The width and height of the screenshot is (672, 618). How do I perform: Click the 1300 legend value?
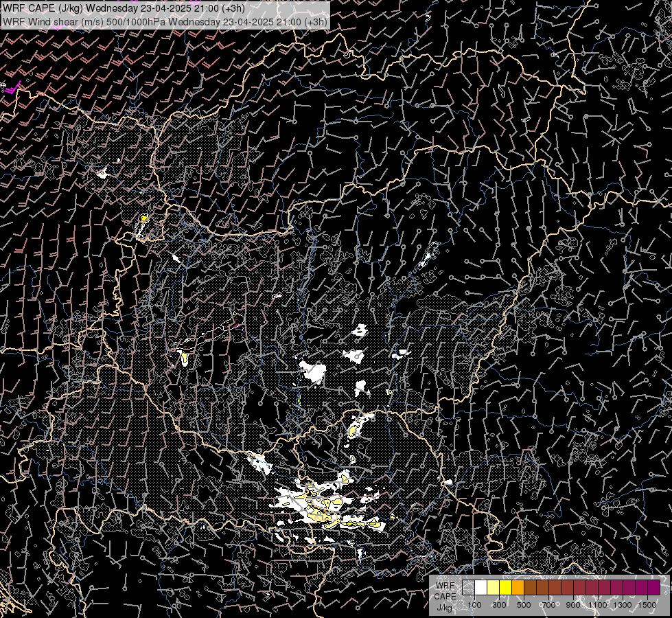(x=623, y=605)
